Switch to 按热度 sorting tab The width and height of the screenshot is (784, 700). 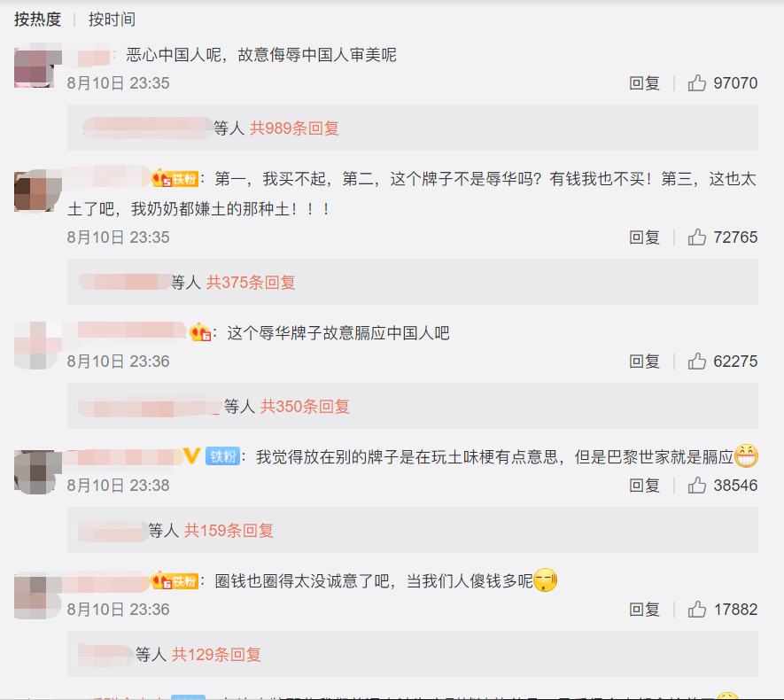coord(37,19)
